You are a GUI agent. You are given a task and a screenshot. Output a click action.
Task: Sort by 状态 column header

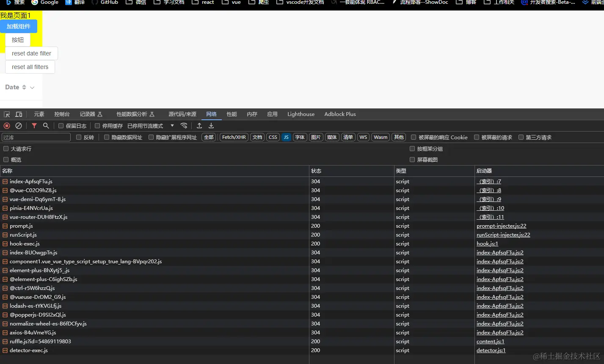point(351,171)
